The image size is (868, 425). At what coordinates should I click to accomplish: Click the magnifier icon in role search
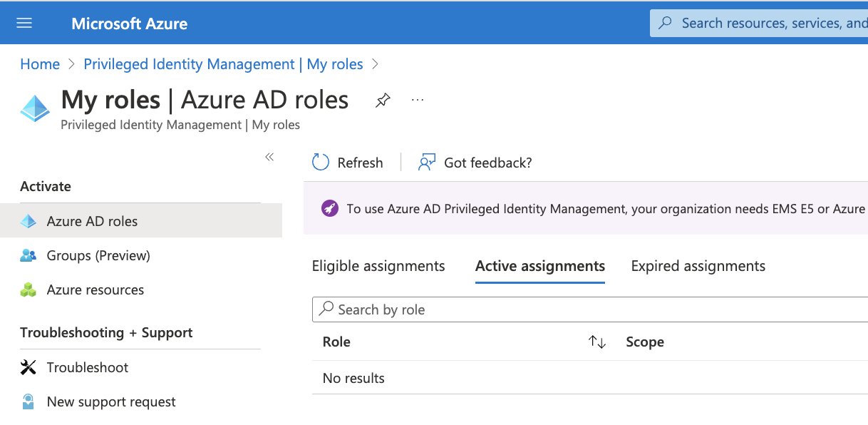[x=326, y=309]
